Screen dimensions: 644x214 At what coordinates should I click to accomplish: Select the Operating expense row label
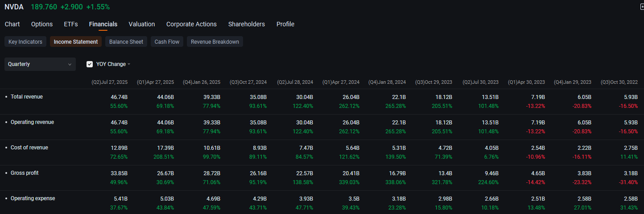point(33,198)
